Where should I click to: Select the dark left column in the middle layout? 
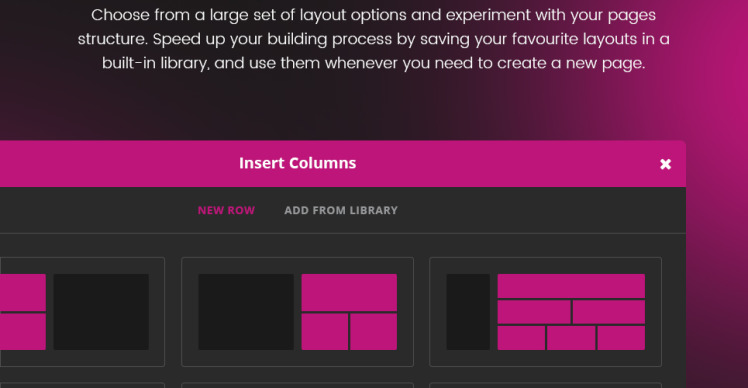(x=246, y=312)
